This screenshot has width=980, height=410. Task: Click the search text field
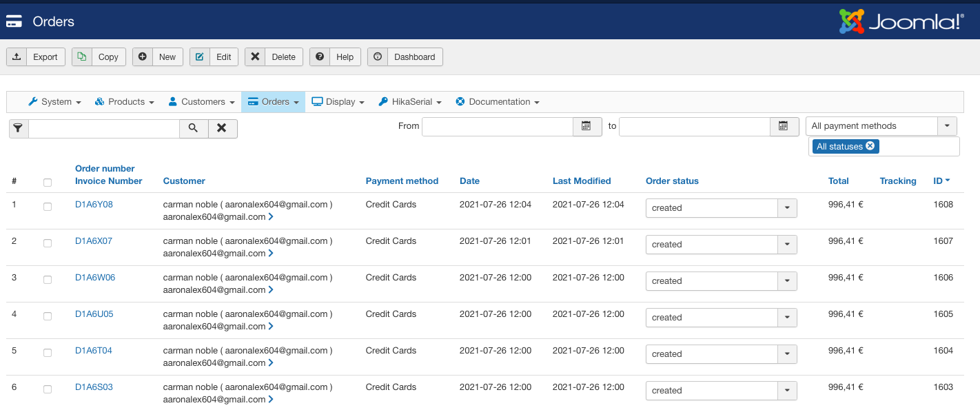[x=104, y=128]
